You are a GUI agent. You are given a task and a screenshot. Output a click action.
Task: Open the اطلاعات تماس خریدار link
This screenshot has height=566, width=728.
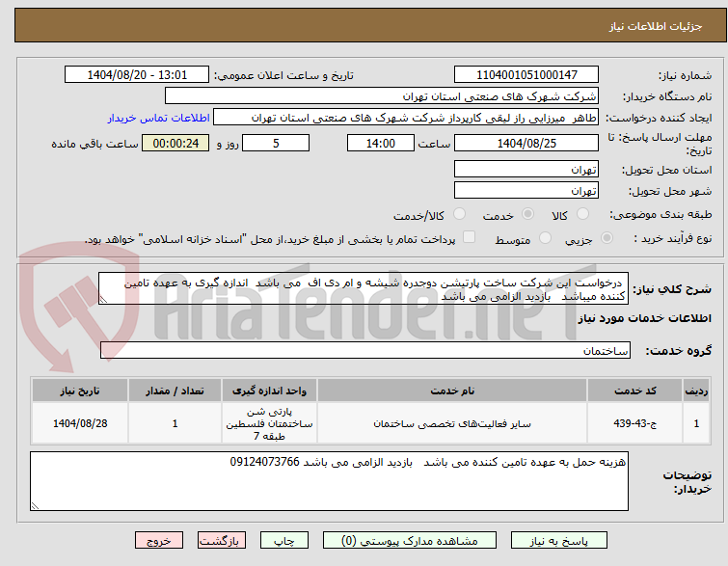pyautogui.click(x=159, y=118)
